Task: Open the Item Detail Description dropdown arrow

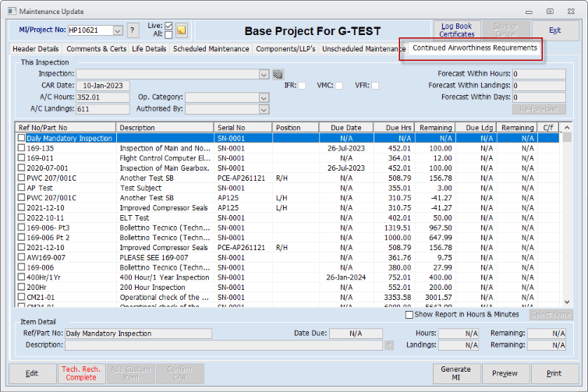Action: [x=389, y=345]
